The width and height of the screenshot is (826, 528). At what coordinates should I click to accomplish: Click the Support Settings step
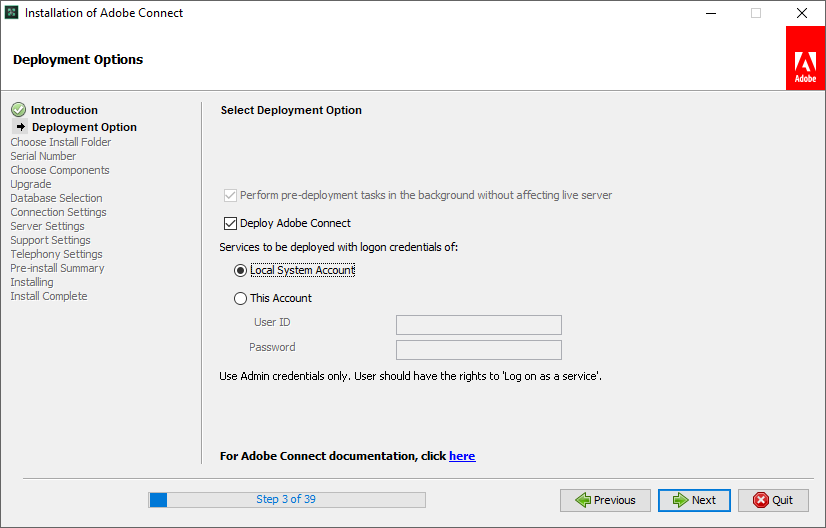coord(51,240)
